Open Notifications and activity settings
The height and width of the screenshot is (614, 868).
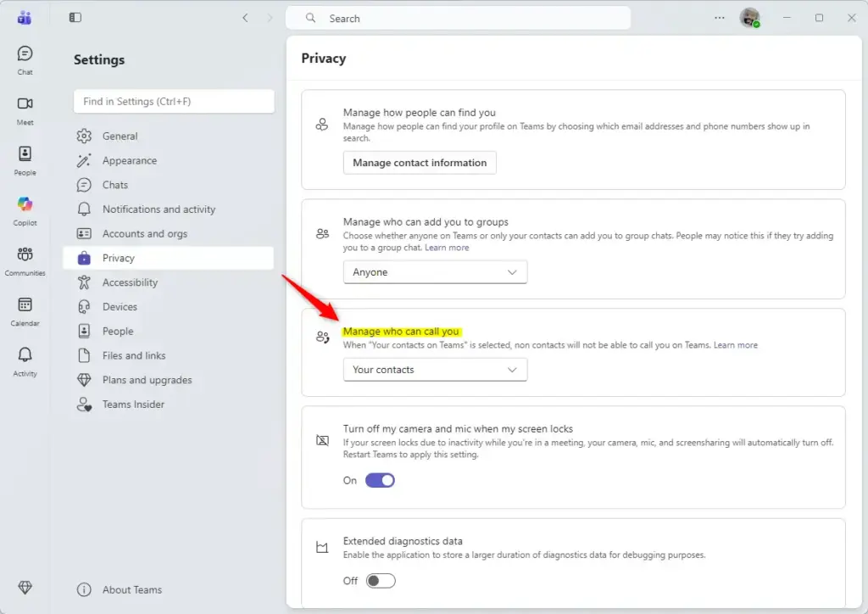169,209
